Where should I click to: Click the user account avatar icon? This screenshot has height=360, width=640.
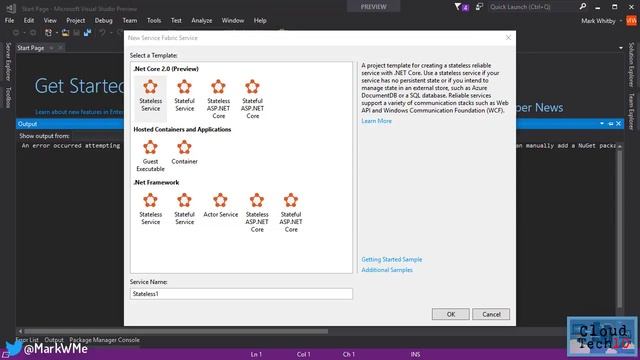pyautogui.click(x=631, y=20)
